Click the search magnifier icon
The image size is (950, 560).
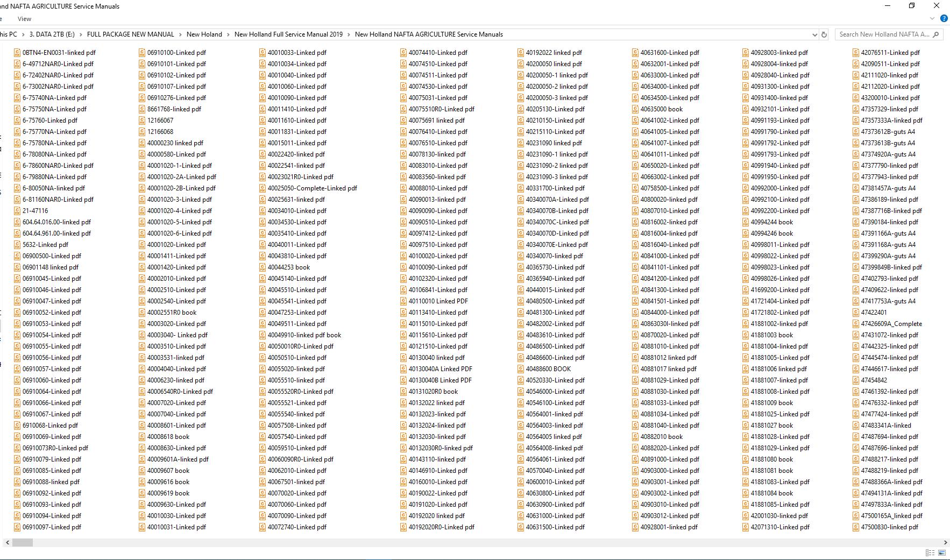coord(935,34)
